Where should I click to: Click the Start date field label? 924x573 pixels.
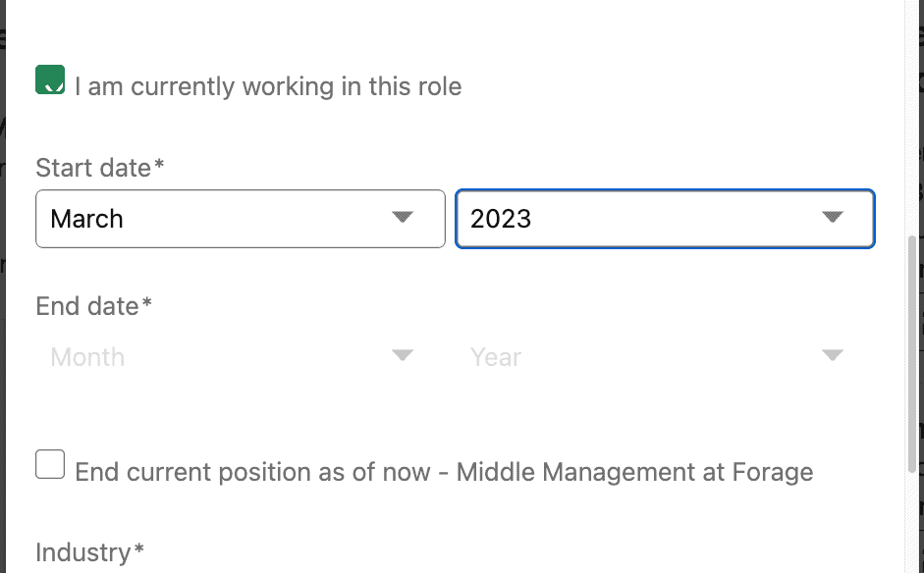[99, 168]
